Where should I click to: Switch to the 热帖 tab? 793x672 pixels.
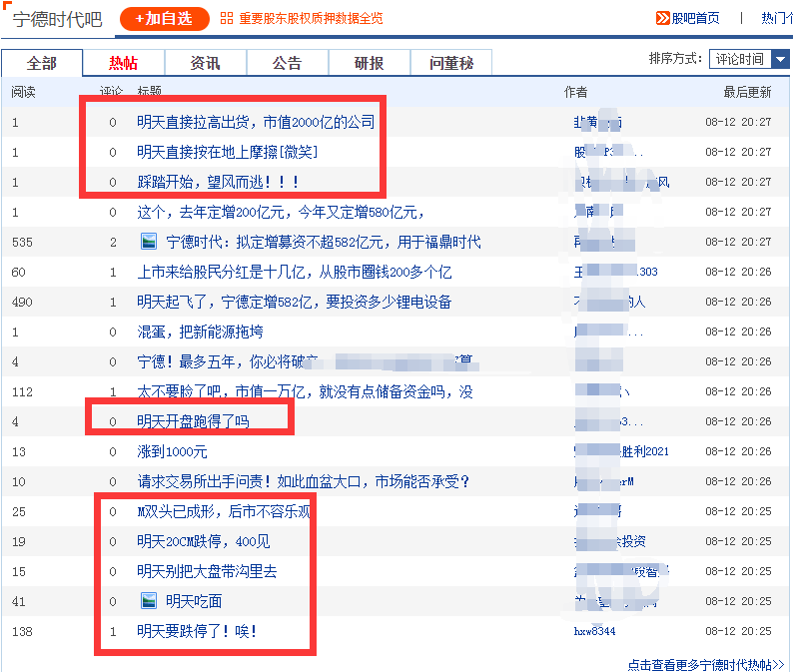[124, 63]
